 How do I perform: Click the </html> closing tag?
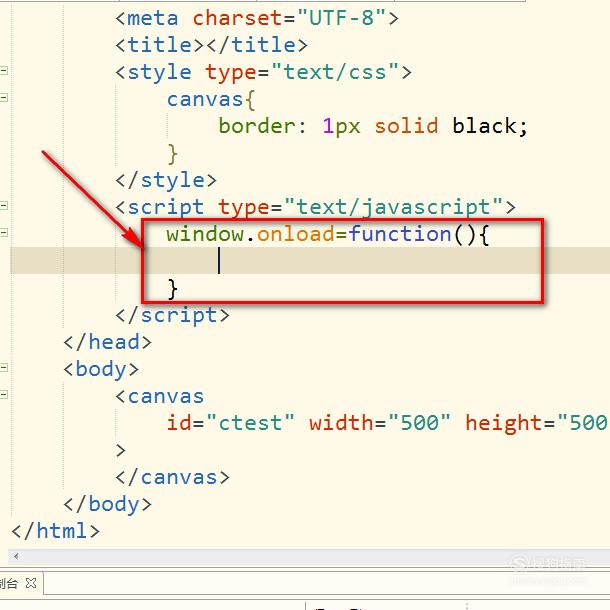(x=56, y=531)
